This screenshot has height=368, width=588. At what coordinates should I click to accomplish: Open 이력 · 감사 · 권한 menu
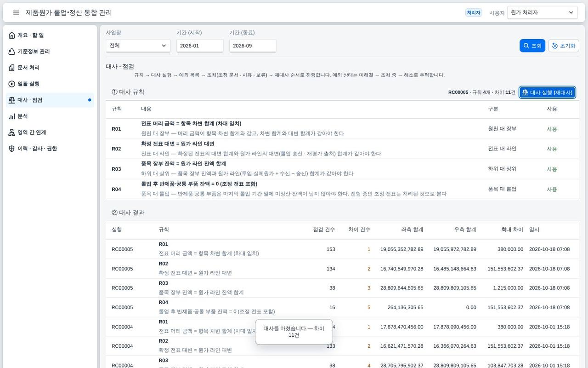(x=50, y=149)
